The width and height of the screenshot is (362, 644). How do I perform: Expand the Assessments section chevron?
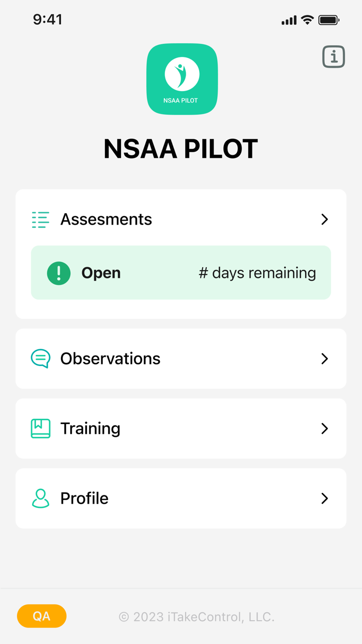point(325,219)
